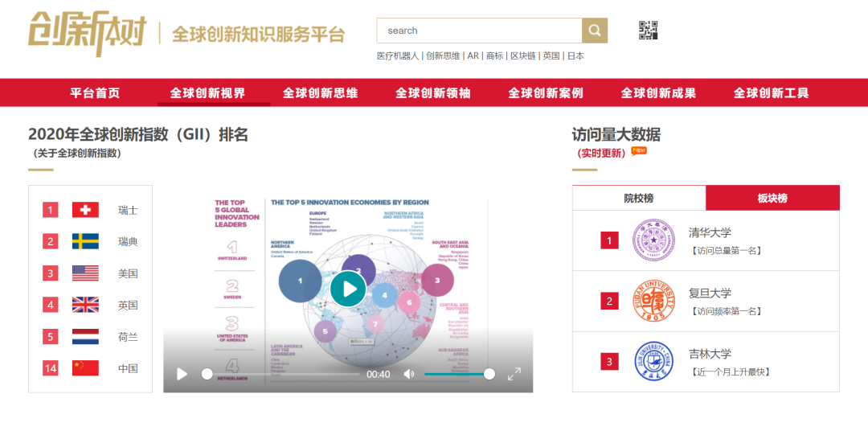
Task: Click the Sweden flag icon
Action: [x=85, y=241]
